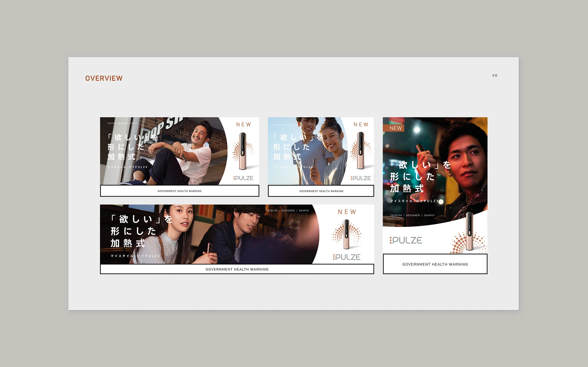Click the OVERVIEW slide heading

tap(104, 78)
